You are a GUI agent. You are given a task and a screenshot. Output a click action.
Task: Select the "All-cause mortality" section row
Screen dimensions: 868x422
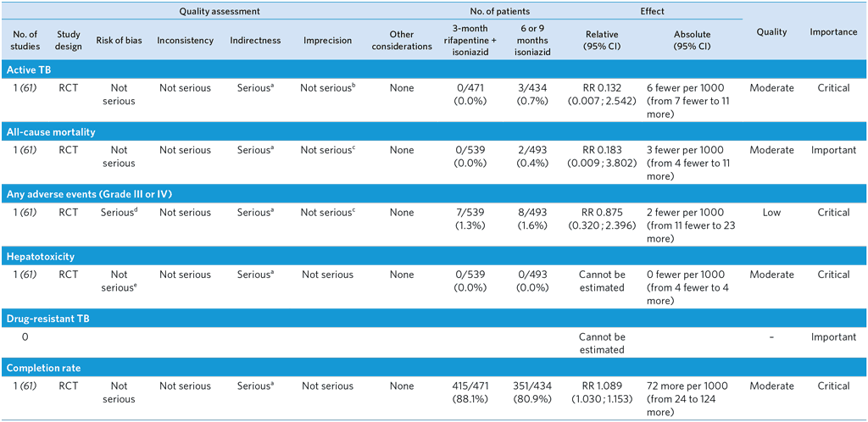50,132
